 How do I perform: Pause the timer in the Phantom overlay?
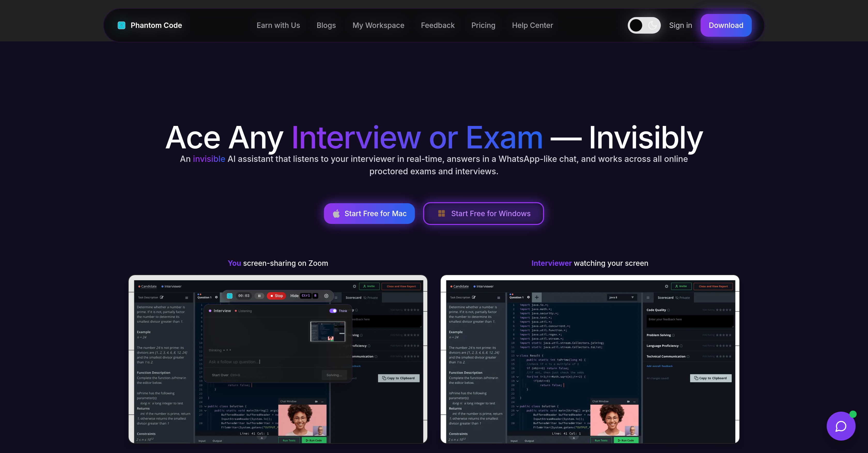(x=259, y=296)
